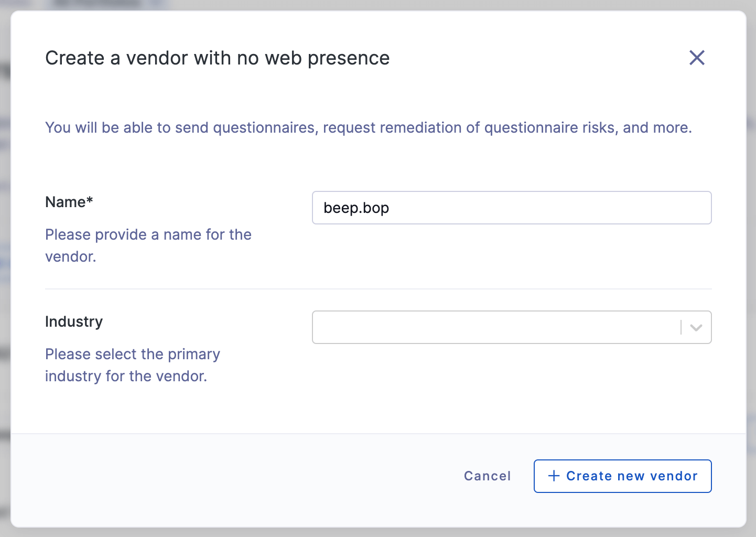Click the Cancel button
The height and width of the screenshot is (537, 756).
coord(487,476)
